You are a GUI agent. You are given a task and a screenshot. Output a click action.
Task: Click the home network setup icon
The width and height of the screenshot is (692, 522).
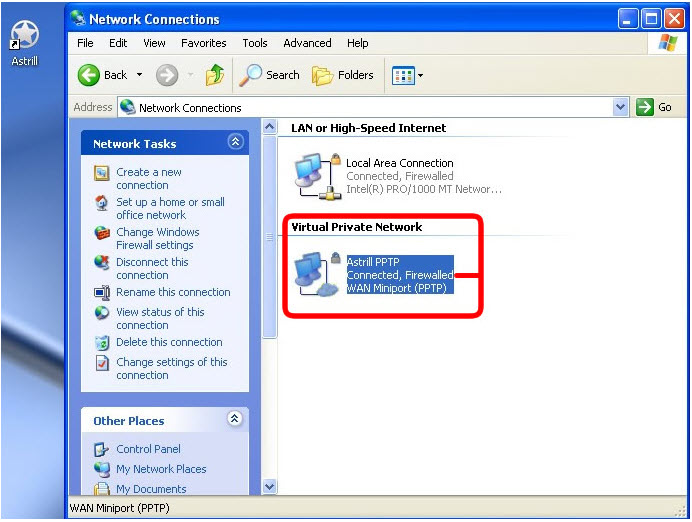[102, 203]
